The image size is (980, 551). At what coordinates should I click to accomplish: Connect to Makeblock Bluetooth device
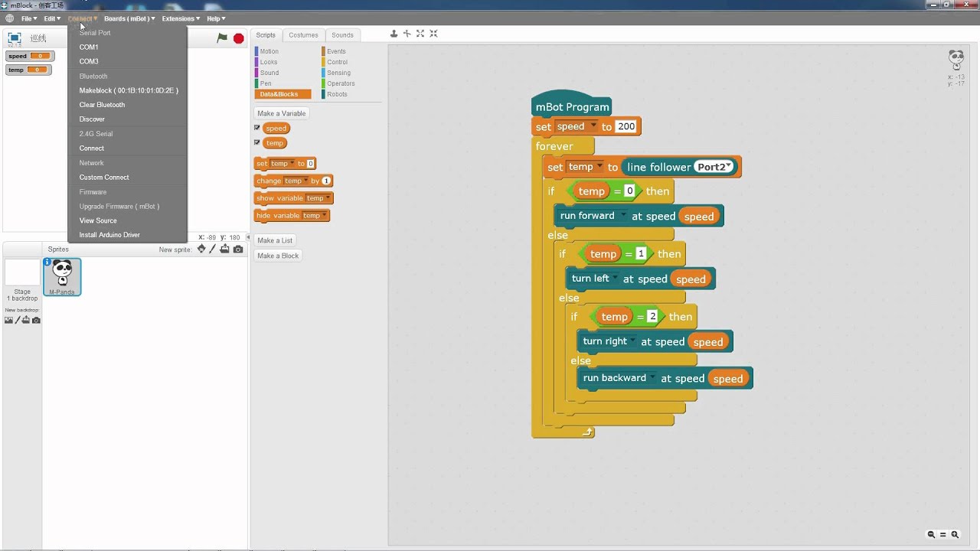(127, 90)
